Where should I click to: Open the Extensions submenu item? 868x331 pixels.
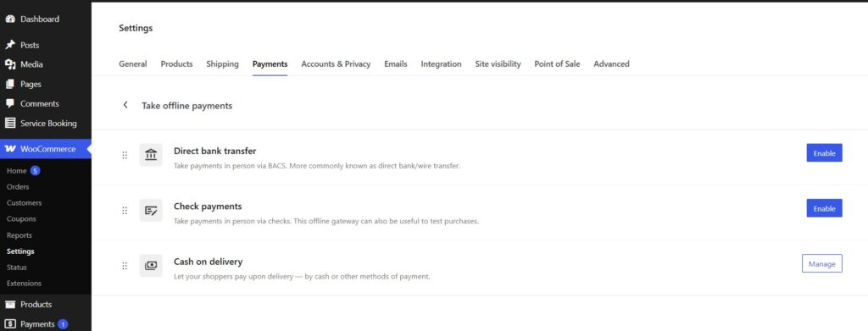(24, 284)
